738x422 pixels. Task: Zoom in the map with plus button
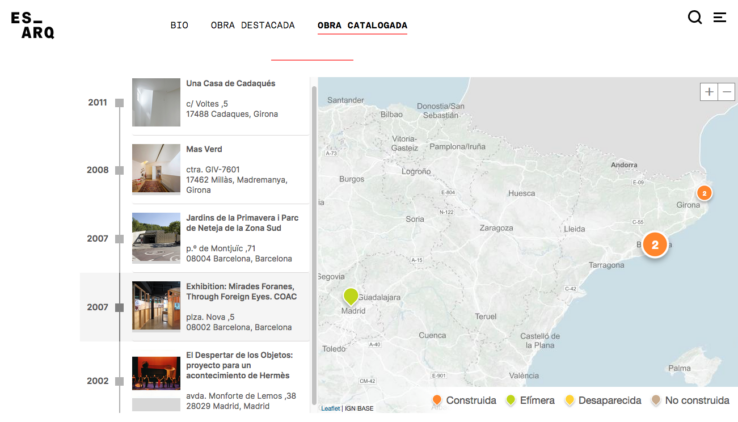(709, 91)
